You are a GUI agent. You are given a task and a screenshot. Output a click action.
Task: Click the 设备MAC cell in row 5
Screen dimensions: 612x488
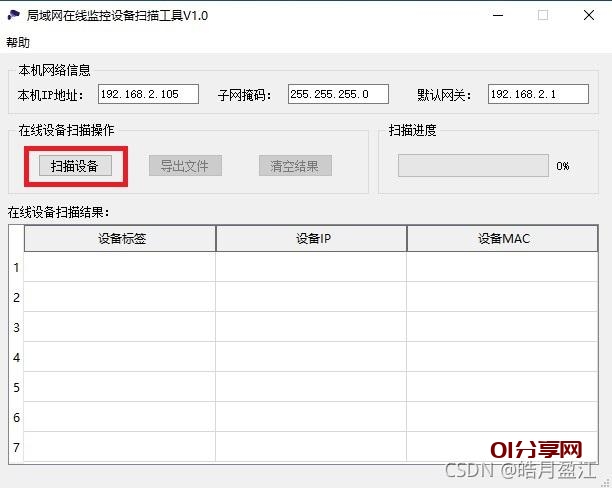(x=503, y=387)
